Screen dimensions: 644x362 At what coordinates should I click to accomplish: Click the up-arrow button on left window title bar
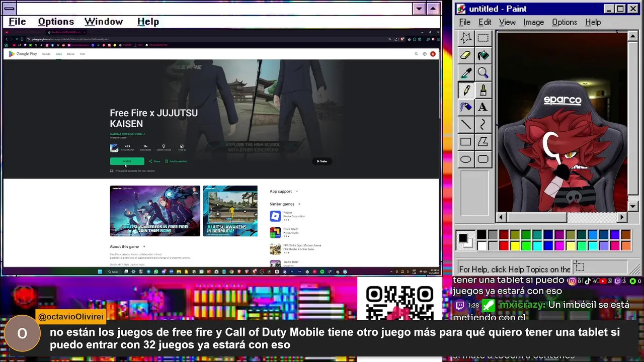coord(433,9)
